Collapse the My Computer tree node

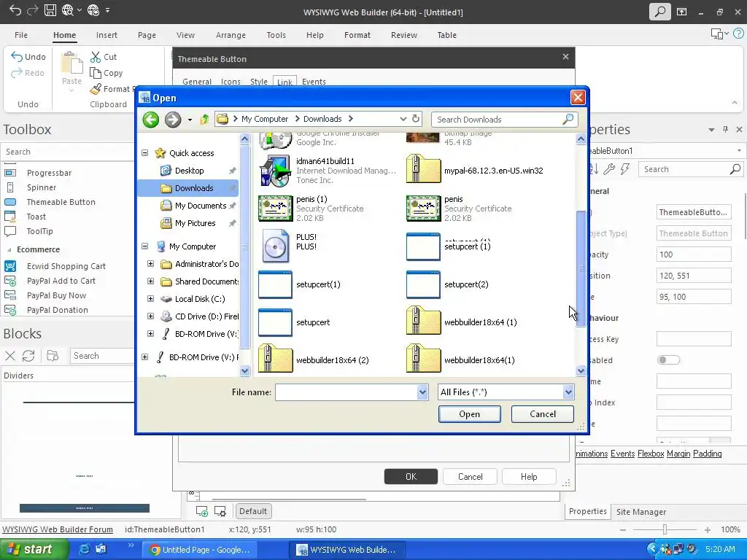click(145, 246)
